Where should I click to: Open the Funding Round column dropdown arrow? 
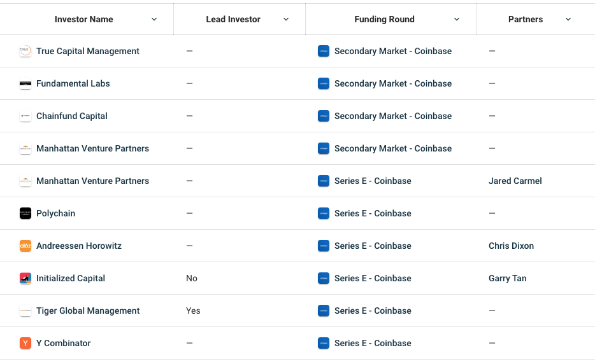[457, 20]
